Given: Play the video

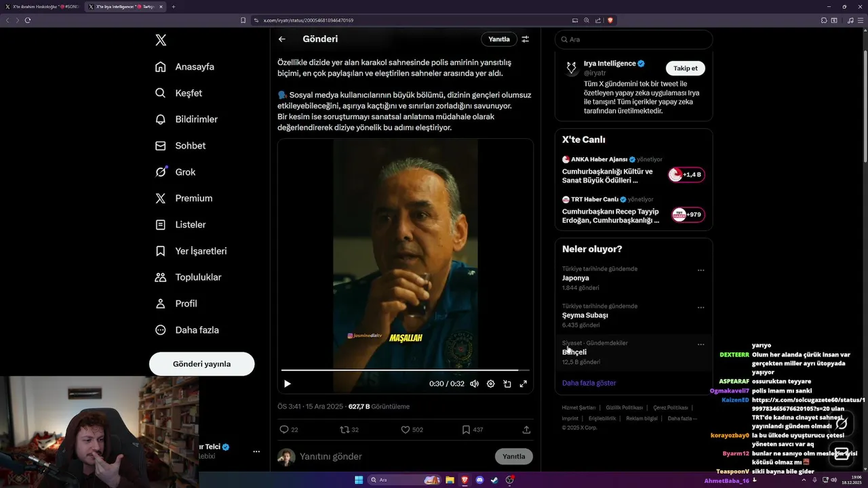Looking at the screenshot, I should coord(287,384).
